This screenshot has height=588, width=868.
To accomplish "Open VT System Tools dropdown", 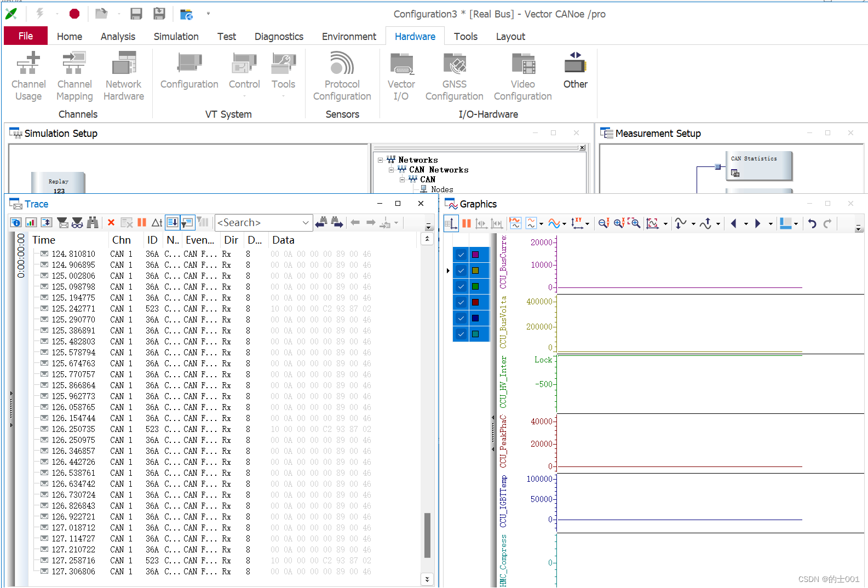I will coord(283,76).
